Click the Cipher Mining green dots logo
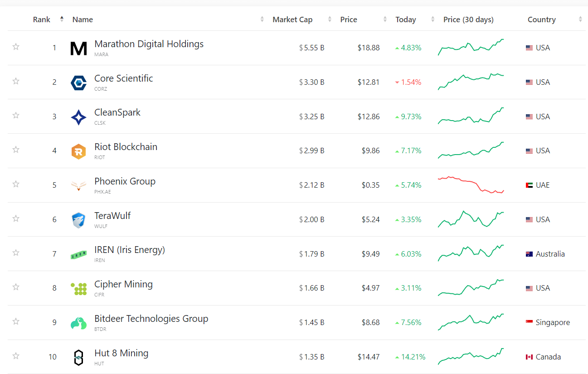This screenshot has height=374, width=588. (x=78, y=289)
